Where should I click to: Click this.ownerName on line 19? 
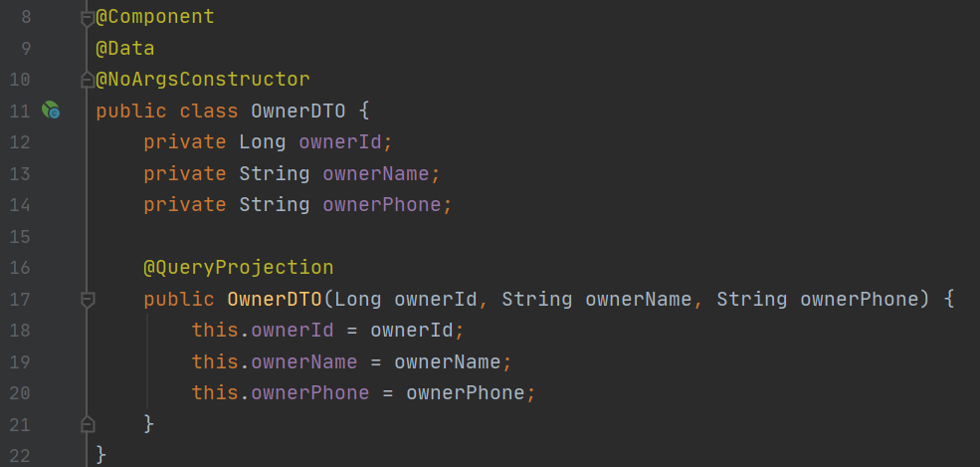[275, 362]
